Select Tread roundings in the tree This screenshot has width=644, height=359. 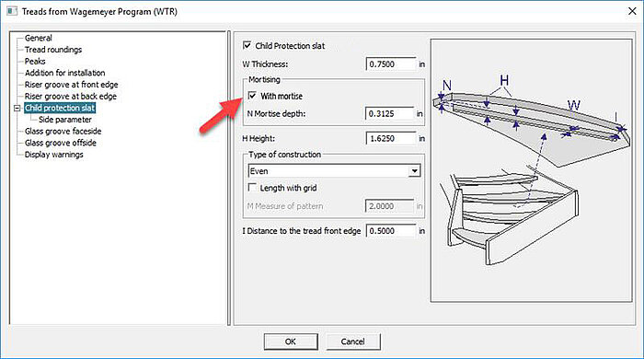pyautogui.click(x=53, y=50)
